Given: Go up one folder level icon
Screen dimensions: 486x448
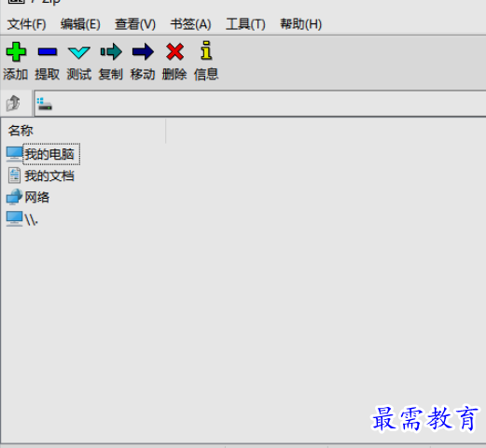Looking at the screenshot, I should [13, 103].
